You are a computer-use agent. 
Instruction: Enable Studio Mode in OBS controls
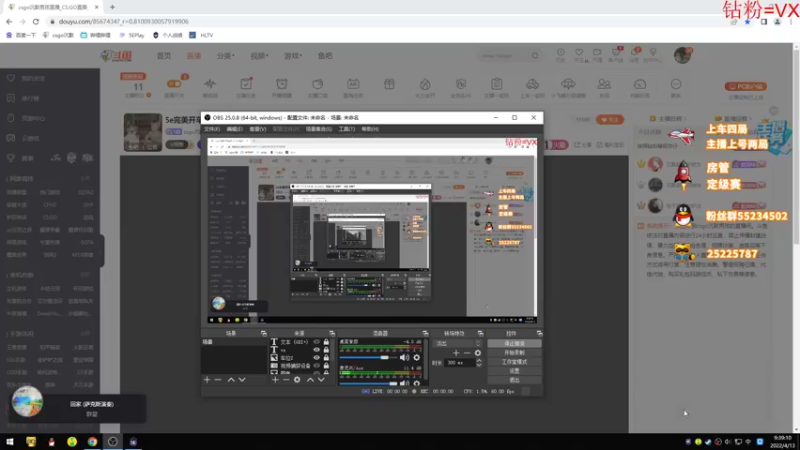click(x=514, y=362)
